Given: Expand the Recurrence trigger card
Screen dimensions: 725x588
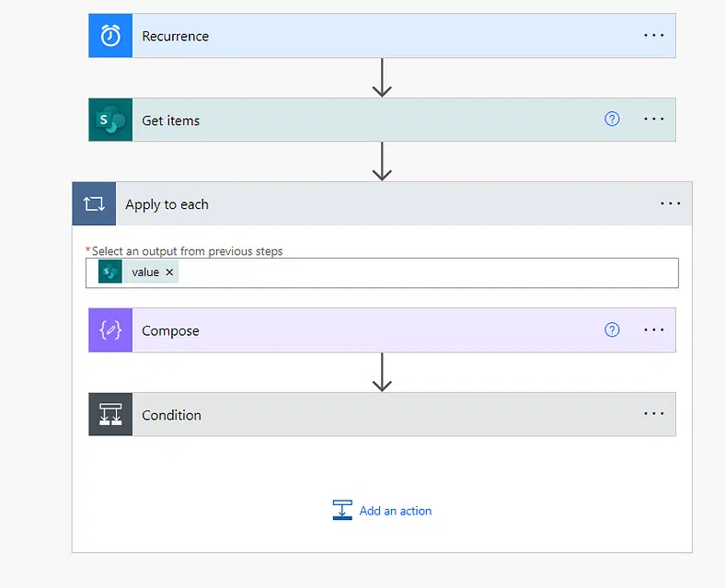Looking at the screenshot, I should [382, 36].
